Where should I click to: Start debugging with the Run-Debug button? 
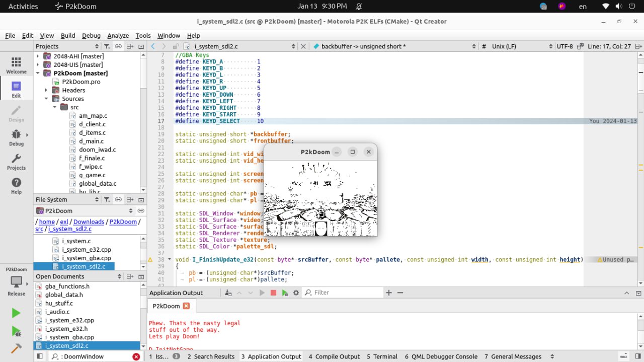coord(16,331)
